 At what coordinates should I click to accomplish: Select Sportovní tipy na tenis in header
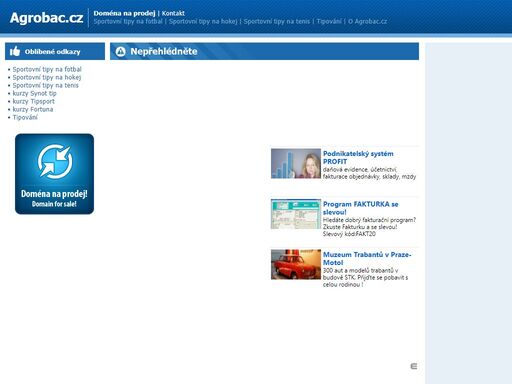277,21
